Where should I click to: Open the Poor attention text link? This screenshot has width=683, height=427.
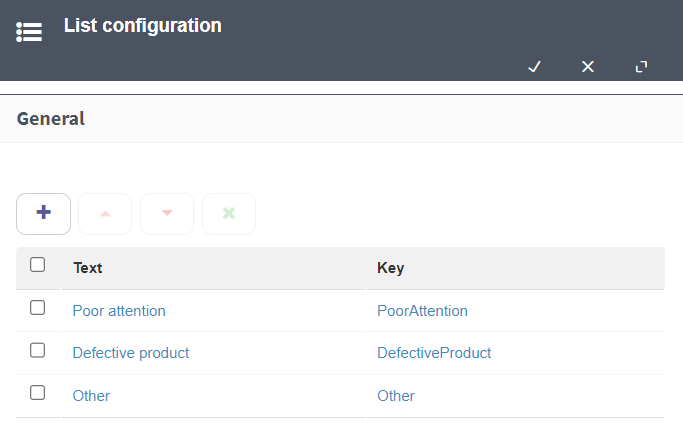[x=119, y=311]
